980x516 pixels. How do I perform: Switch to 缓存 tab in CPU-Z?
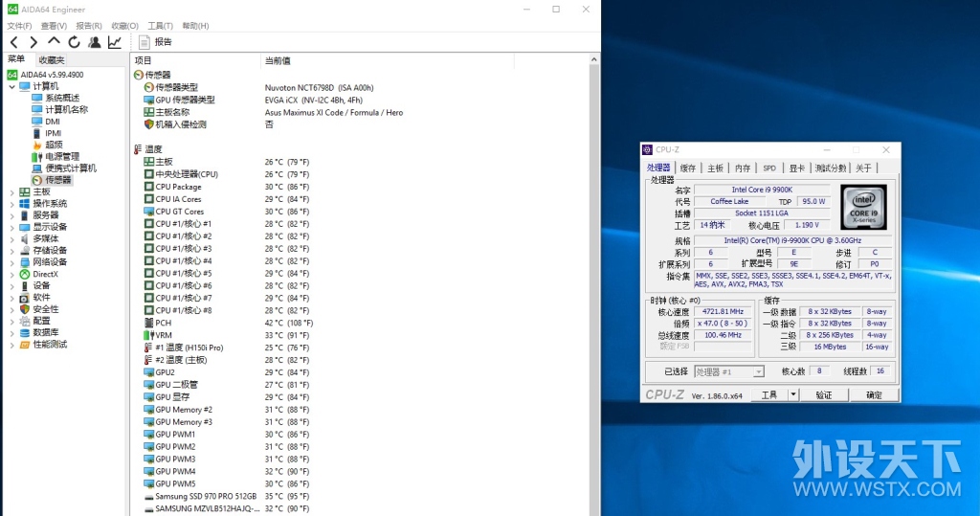pos(687,168)
